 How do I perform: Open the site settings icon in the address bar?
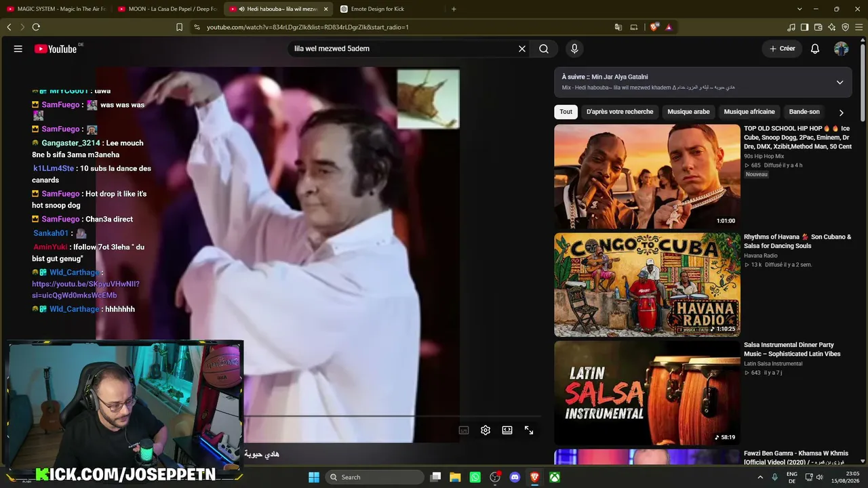197,27
